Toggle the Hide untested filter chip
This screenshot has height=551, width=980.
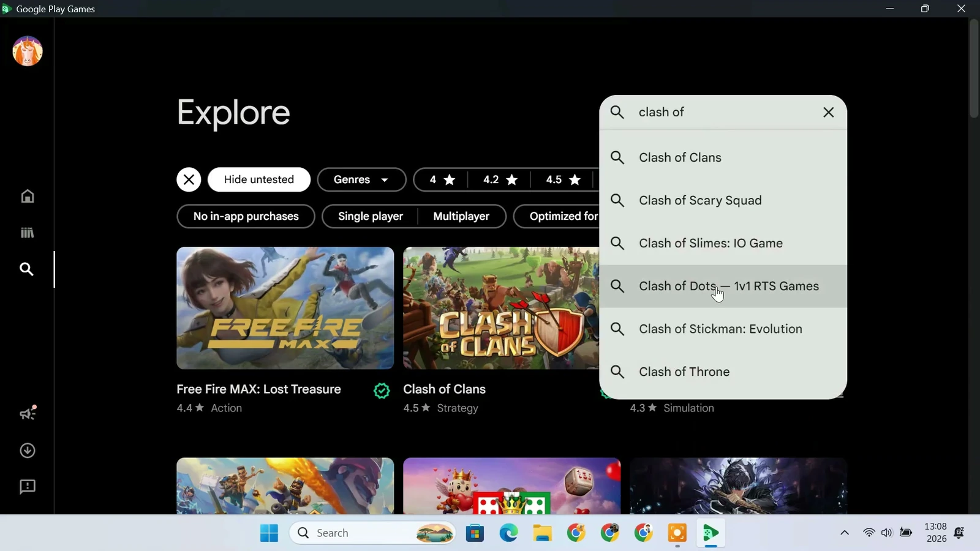click(259, 179)
